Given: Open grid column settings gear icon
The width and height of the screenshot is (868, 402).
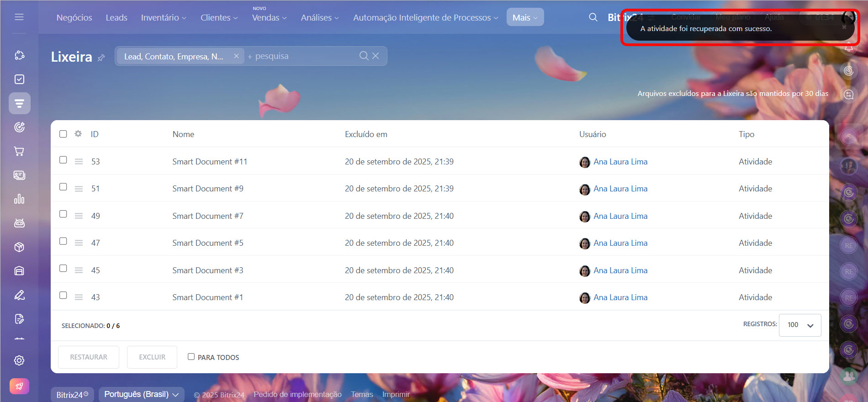Looking at the screenshot, I should pos(78,134).
